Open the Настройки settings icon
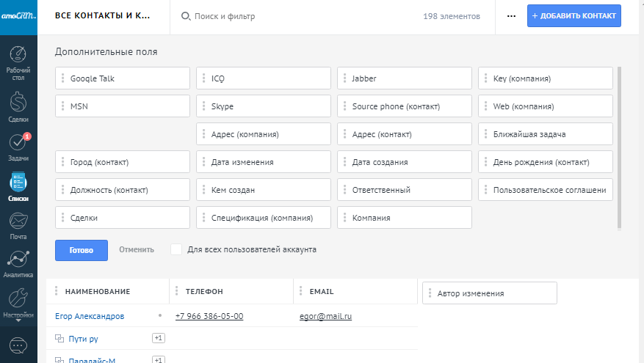Image resolution: width=644 pixels, height=363 pixels. tap(18, 301)
